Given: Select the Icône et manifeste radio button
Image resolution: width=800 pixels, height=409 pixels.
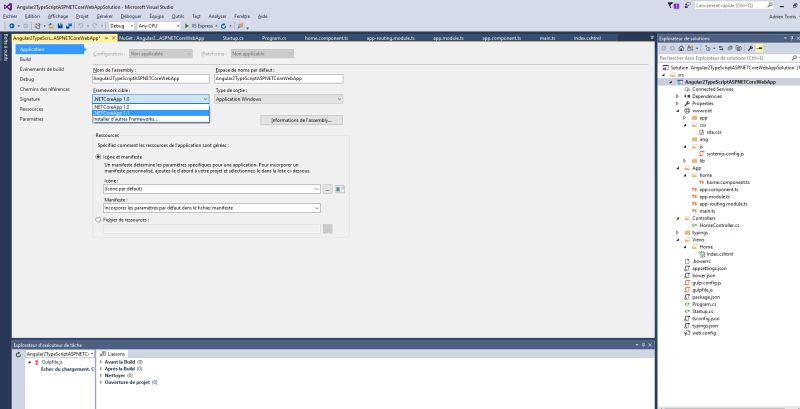Looking at the screenshot, I should 98,157.
